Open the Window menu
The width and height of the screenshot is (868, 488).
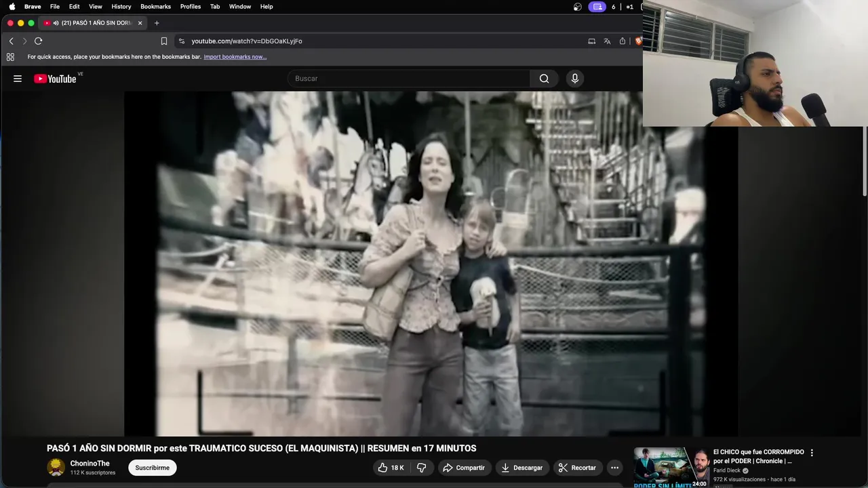(x=240, y=7)
